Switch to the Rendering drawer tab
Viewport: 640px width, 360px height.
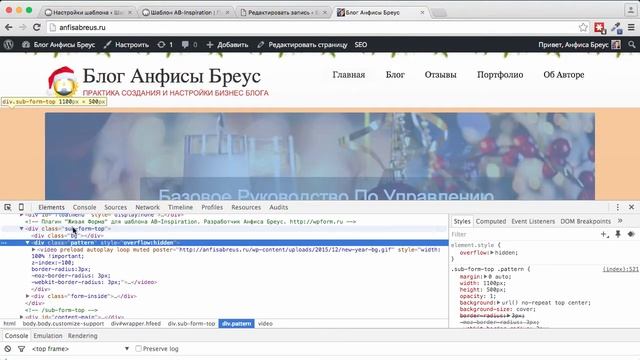[82, 336]
